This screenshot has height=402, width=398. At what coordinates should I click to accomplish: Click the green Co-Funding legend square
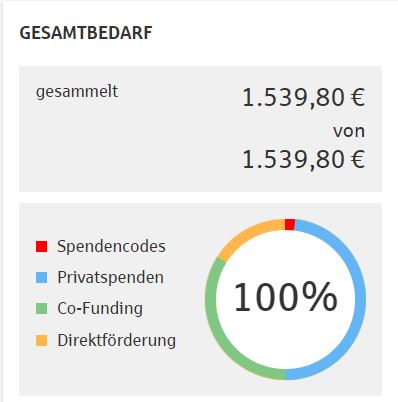point(42,308)
